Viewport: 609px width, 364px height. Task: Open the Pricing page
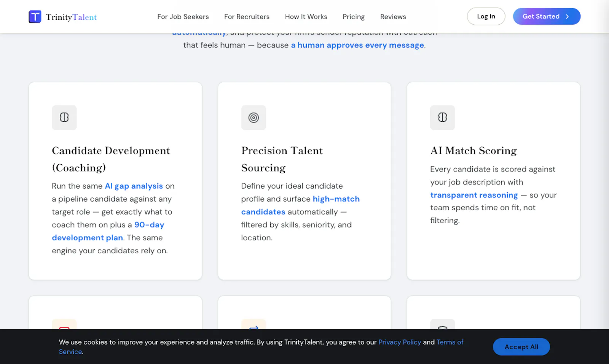pyautogui.click(x=354, y=17)
